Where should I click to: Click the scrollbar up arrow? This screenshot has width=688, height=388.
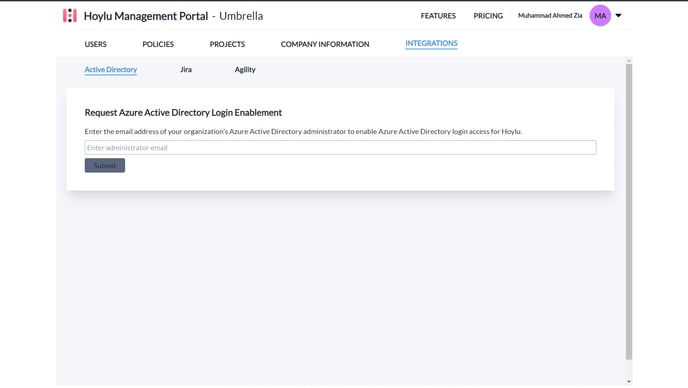(x=629, y=61)
